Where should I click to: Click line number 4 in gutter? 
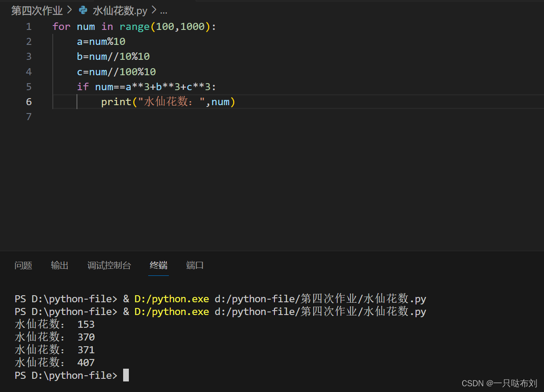(29, 71)
